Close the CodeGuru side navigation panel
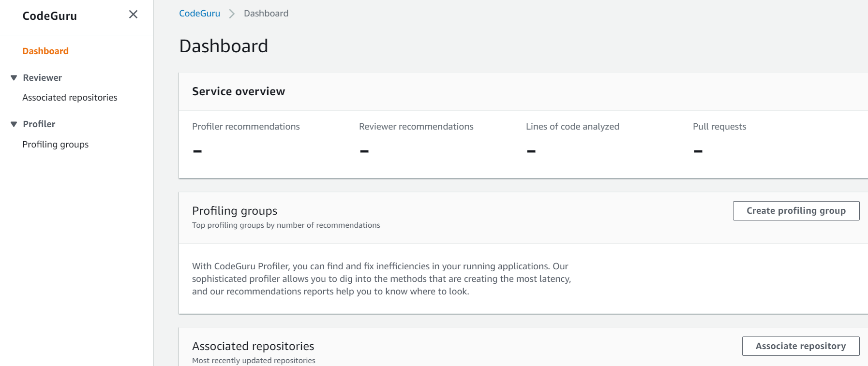 pos(133,15)
